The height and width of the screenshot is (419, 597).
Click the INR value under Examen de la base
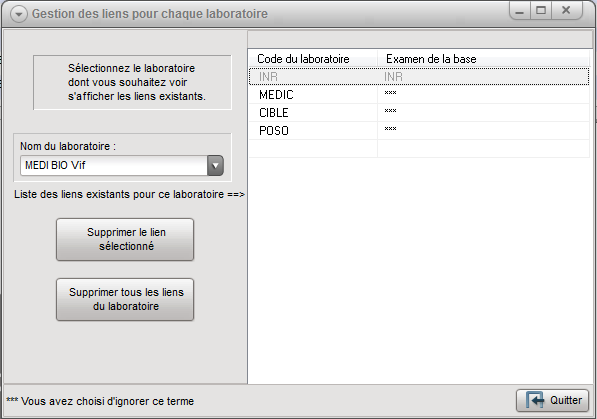tap(393, 77)
